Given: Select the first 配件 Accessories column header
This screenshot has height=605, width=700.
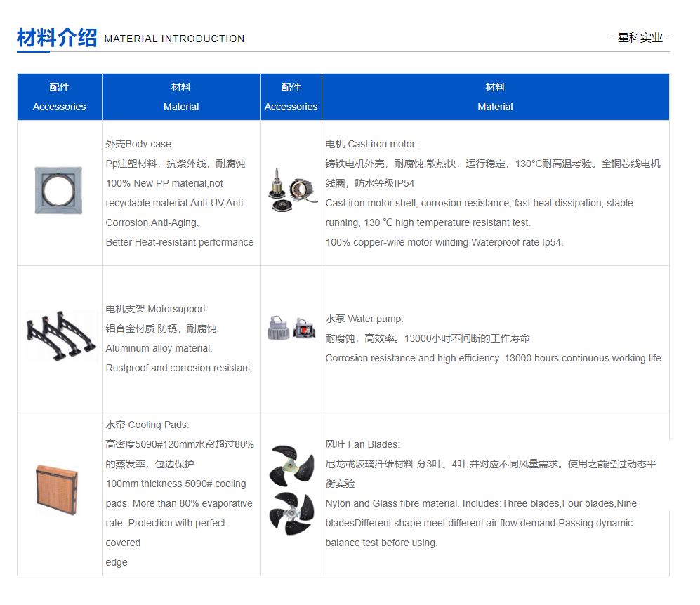Looking at the screenshot, I should pyautogui.click(x=59, y=97).
